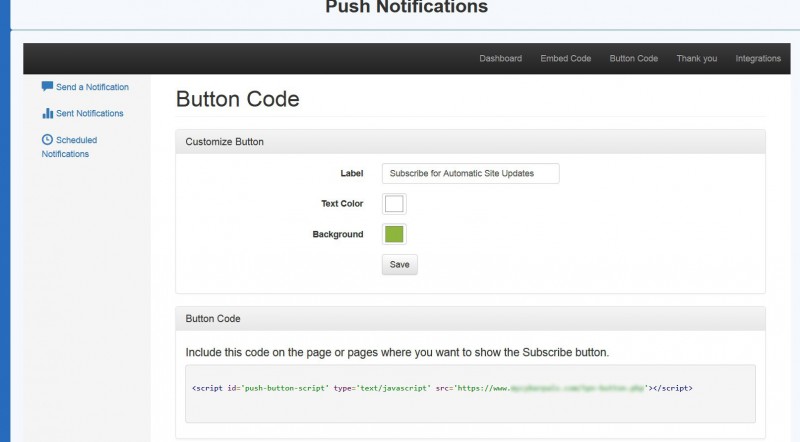Go to Dashboard in top navigation
Viewport: 800px width, 442px height.
tap(501, 58)
